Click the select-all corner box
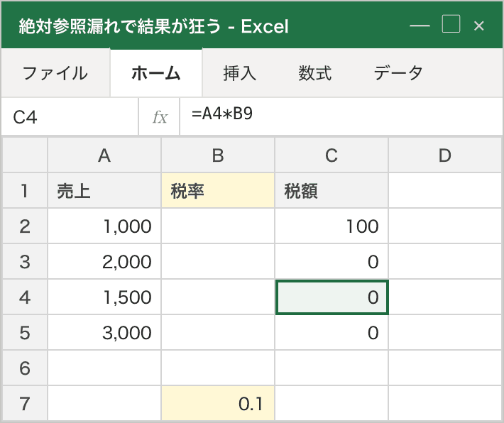Image resolution: width=504 pixels, height=423 pixels. [25, 155]
